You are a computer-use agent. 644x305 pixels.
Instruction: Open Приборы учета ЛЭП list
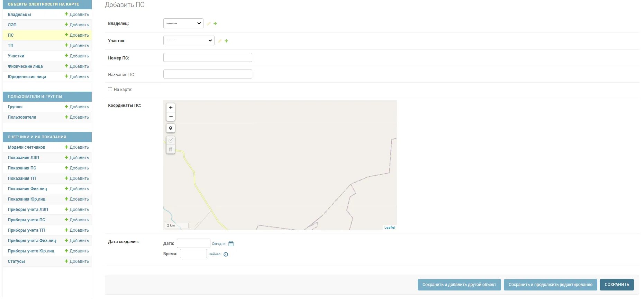pos(28,210)
